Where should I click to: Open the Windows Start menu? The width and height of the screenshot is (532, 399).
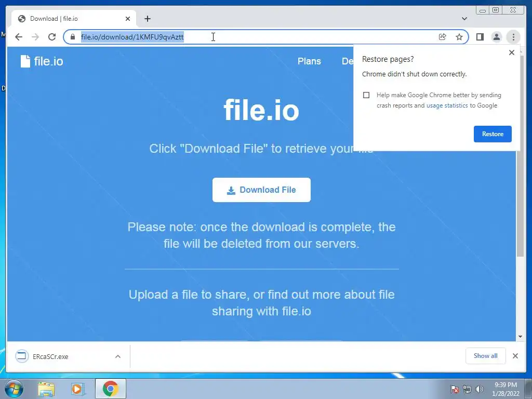[x=14, y=389]
